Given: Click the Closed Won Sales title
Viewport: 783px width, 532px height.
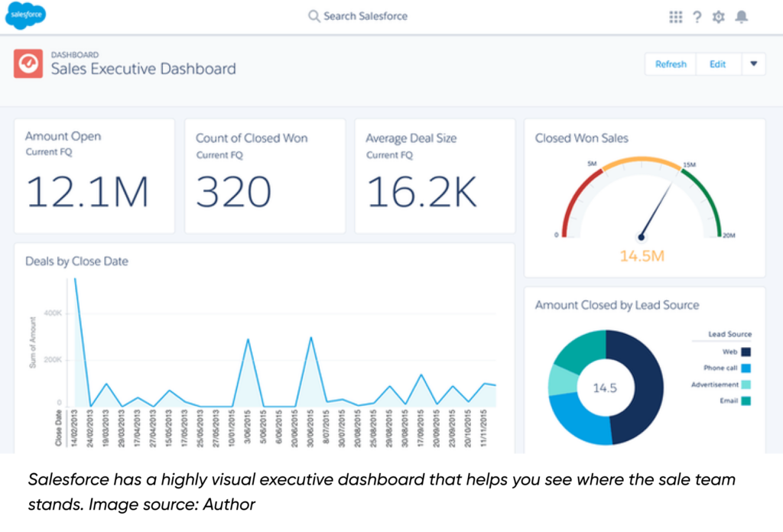Looking at the screenshot, I should (582, 138).
